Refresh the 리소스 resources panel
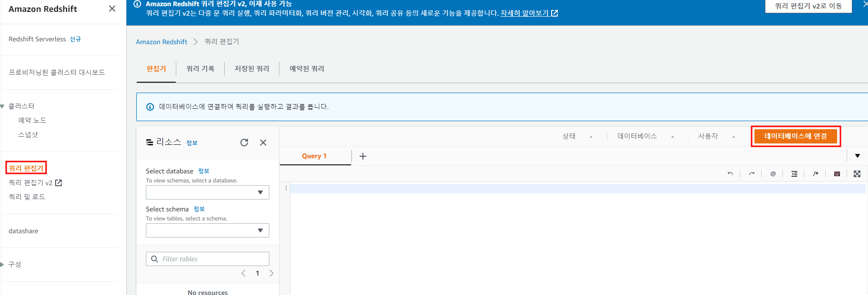The height and width of the screenshot is (295, 868). pos(244,143)
